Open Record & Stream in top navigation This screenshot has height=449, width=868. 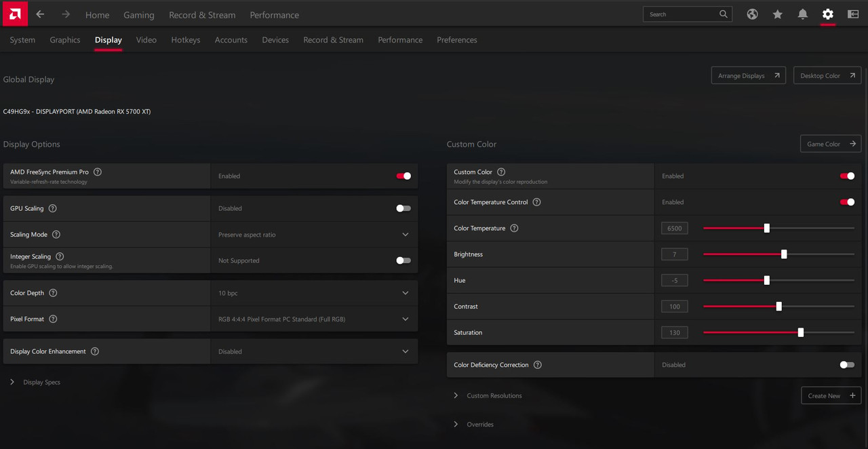202,15
